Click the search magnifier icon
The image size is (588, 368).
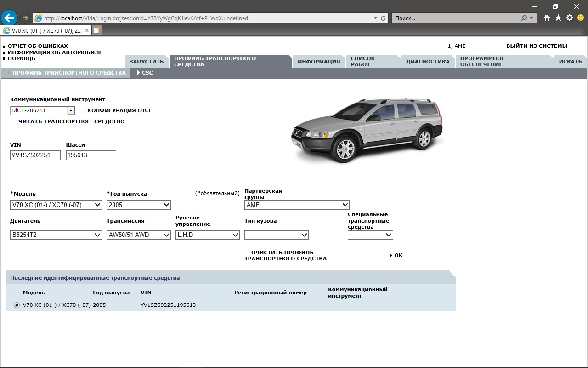[x=524, y=18]
